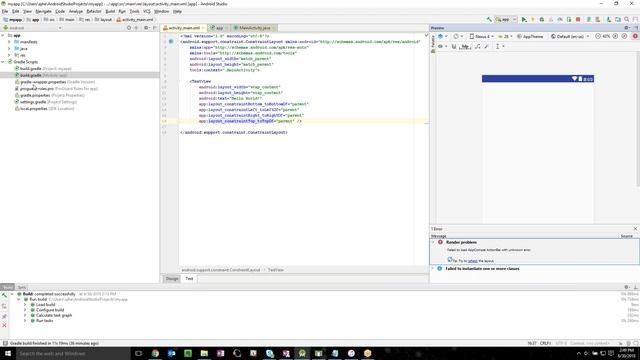Click the pin icon in Build panel

pyautogui.click(x=4, y=316)
